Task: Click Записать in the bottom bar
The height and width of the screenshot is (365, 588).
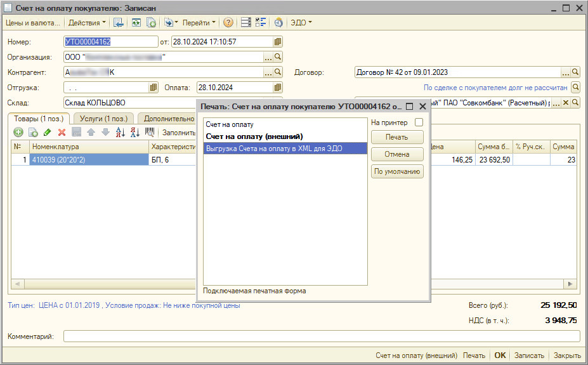Action: pyautogui.click(x=529, y=355)
